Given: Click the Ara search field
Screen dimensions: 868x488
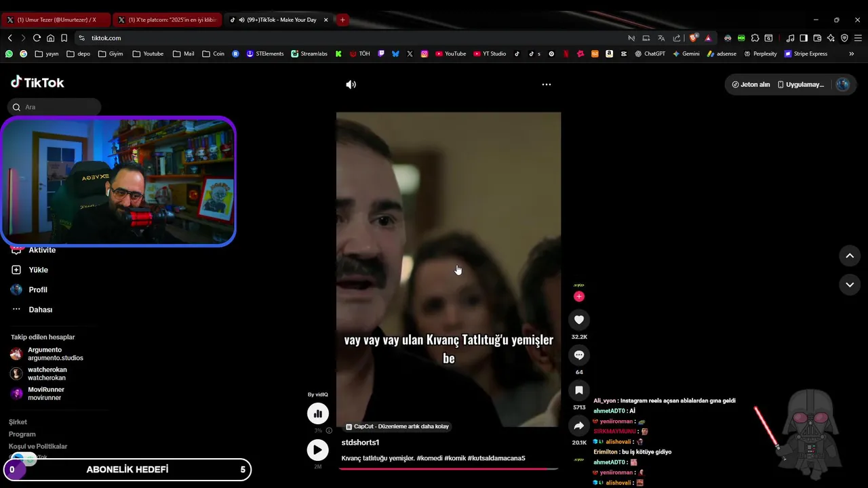Looking at the screenshot, I should pos(54,107).
